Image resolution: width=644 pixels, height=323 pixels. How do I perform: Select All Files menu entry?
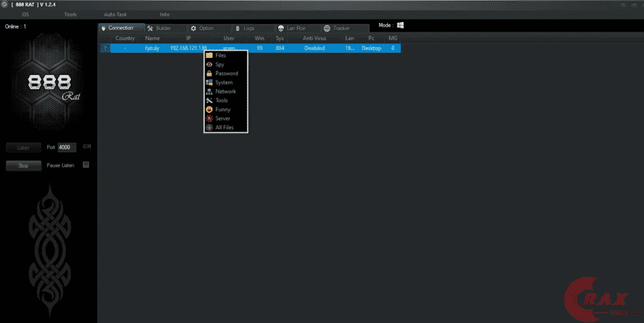(225, 128)
